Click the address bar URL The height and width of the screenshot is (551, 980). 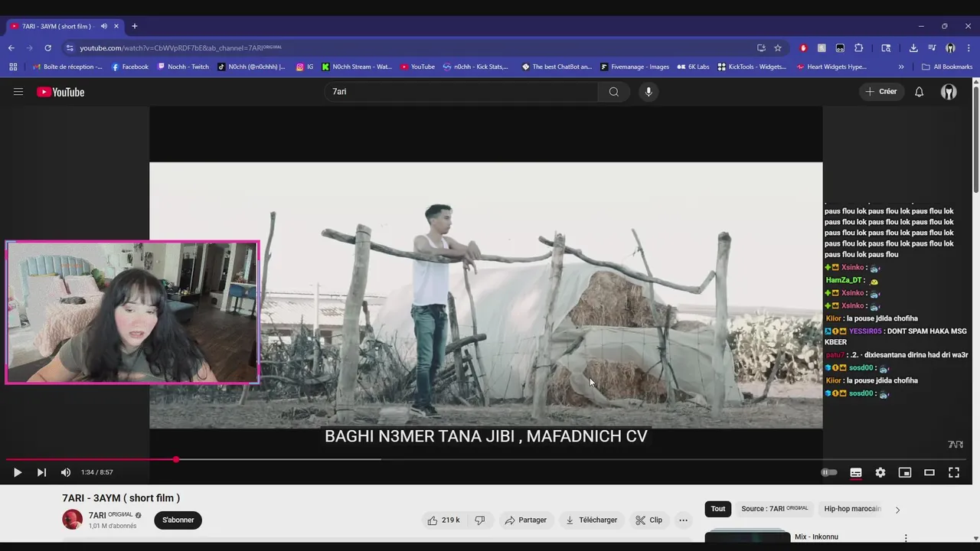(181, 47)
